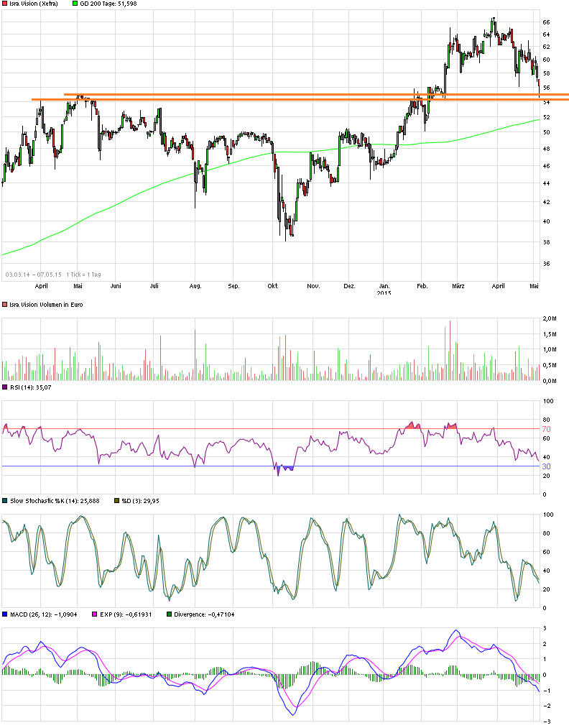
Task: Click the Okt. month marker on time axis
Action: pyautogui.click(x=272, y=286)
